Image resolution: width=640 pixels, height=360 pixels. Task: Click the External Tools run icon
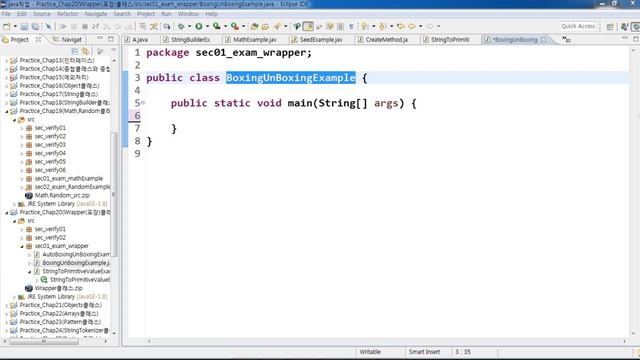tap(235, 27)
